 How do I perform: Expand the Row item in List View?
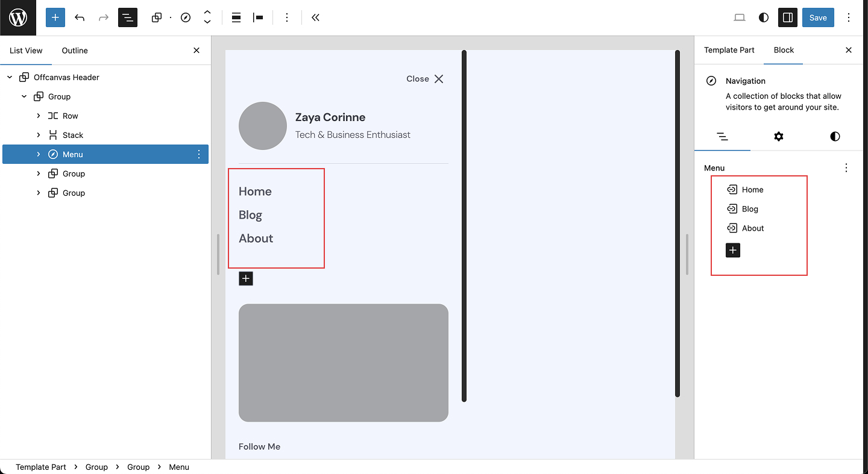tap(39, 116)
